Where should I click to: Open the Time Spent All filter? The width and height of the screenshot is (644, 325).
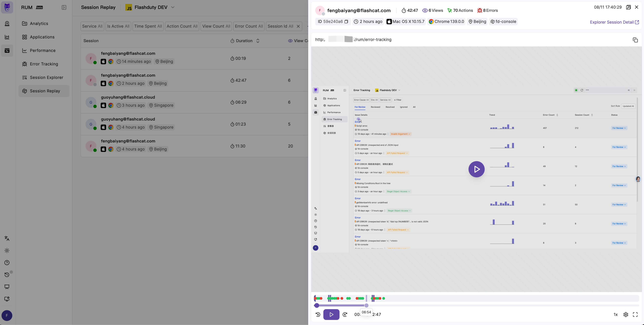coord(148,26)
